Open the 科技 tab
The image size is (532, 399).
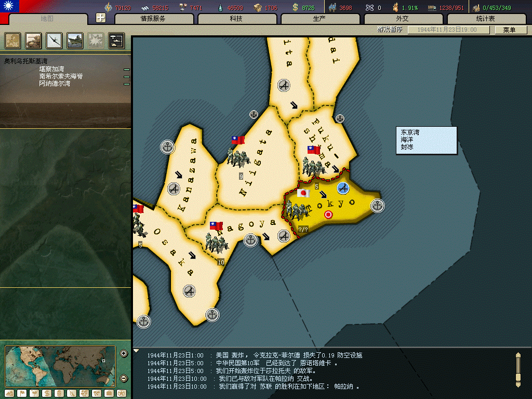click(236, 19)
